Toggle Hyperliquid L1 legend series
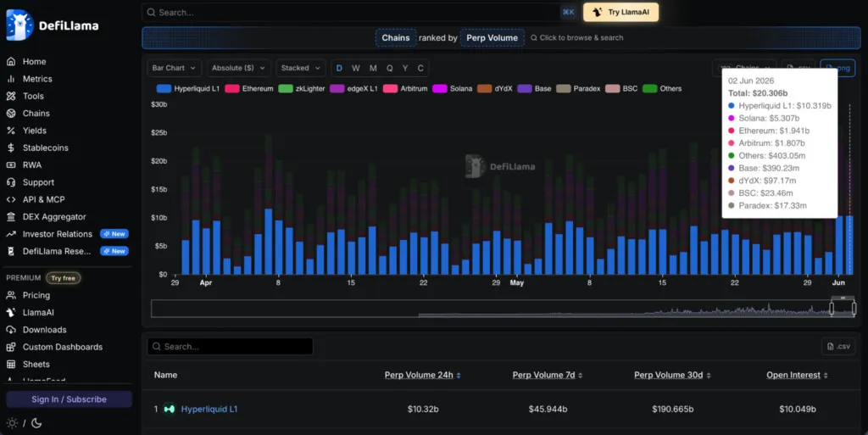Viewport: 868px width, 435px height. click(188, 88)
